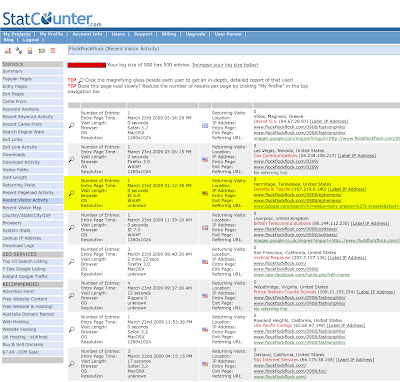Click Logout in navigation bar
400x382 pixels.
(x=31, y=40)
